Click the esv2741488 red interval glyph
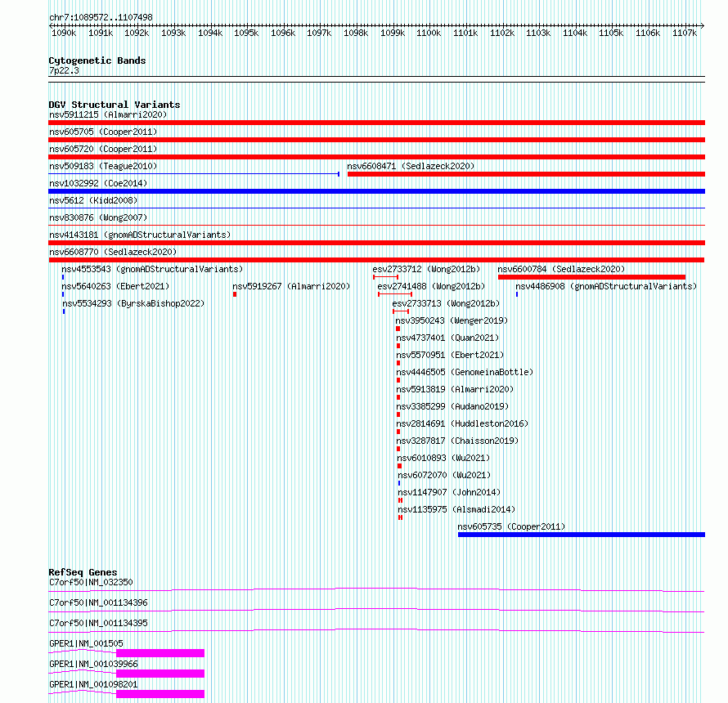 pyautogui.click(x=395, y=294)
